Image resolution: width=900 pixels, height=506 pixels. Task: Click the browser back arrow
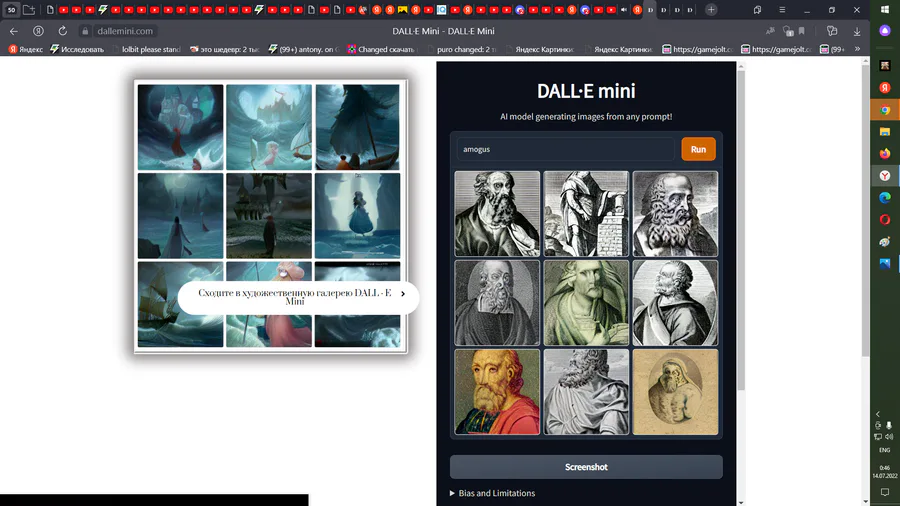[14, 31]
